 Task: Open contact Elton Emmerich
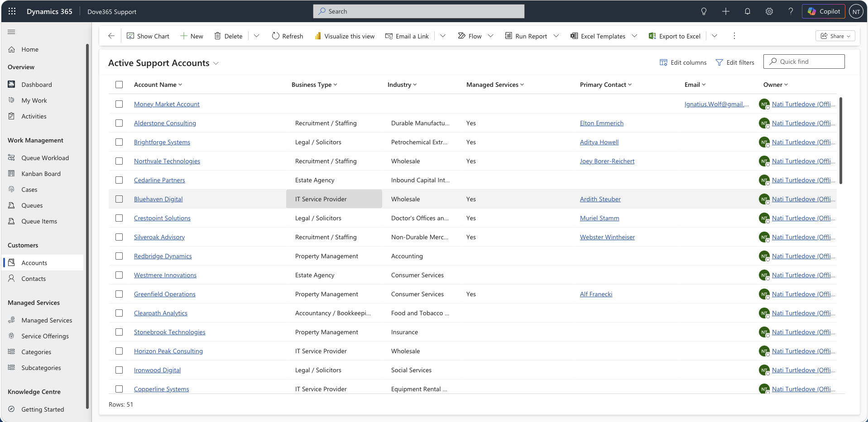coord(601,123)
